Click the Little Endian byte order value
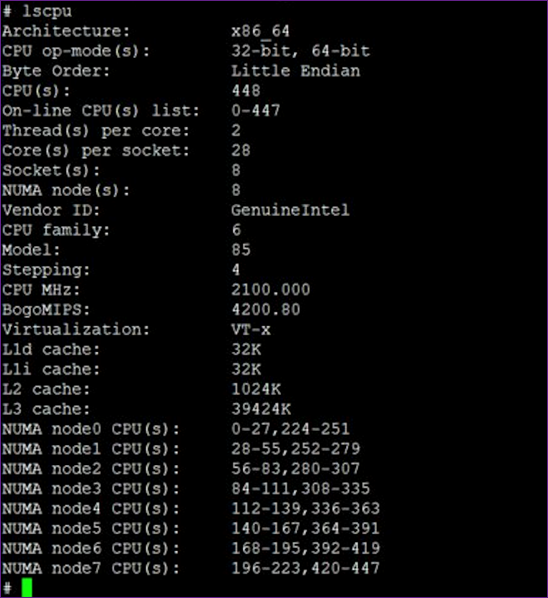The height and width of the screenshot is (598, 548). tap(296, 71)
